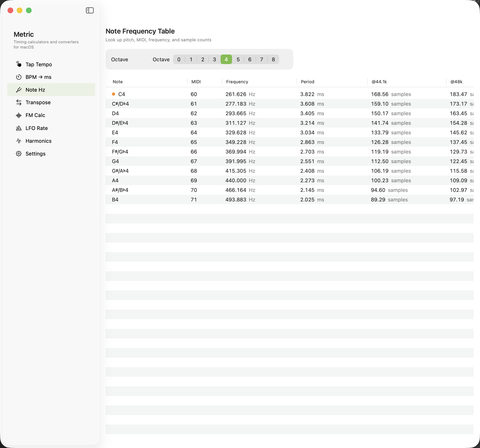Click the Note Hz tuning icon
480x448 pixels.
19,89
